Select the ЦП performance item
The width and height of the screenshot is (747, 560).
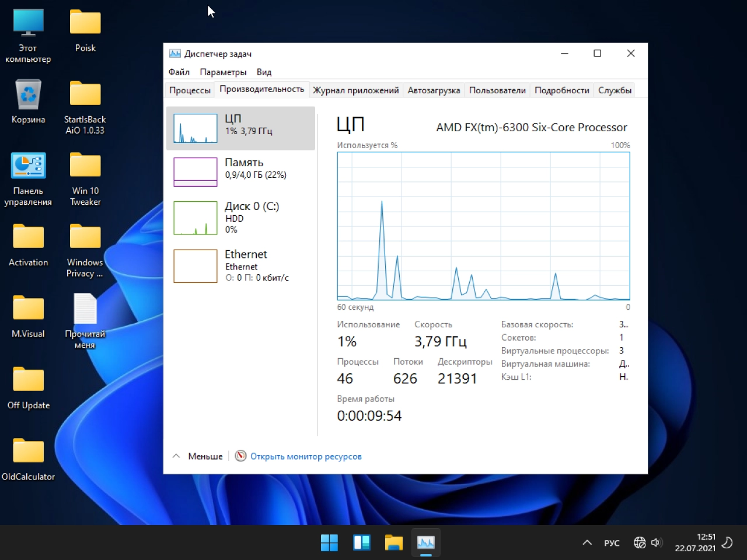pos(241,128)
